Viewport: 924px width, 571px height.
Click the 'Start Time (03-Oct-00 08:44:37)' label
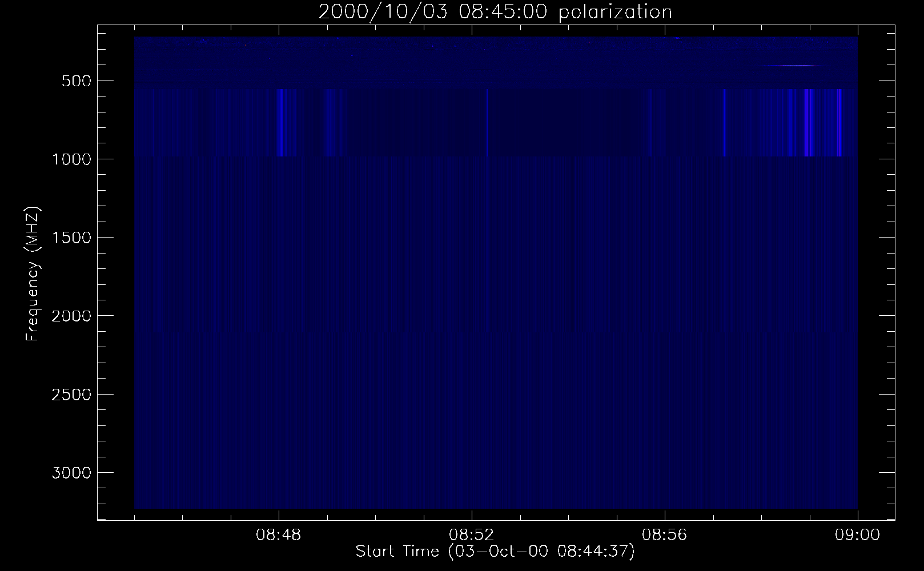coord(495,552)
